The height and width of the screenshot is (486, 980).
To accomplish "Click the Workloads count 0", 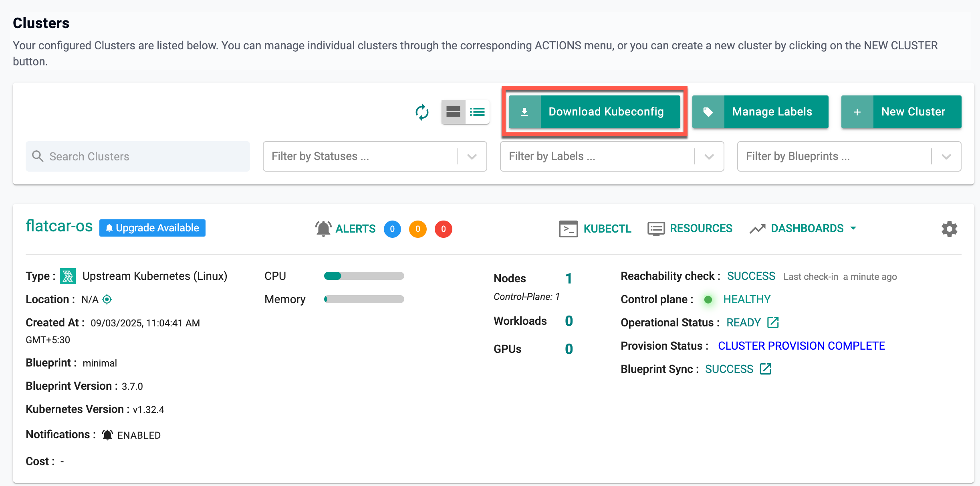I will click(569, 321).
